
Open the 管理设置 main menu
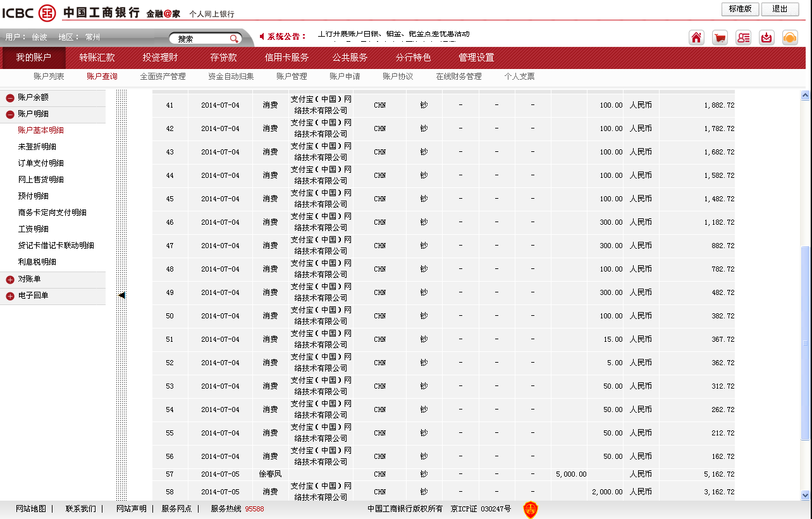click(476, 58)
